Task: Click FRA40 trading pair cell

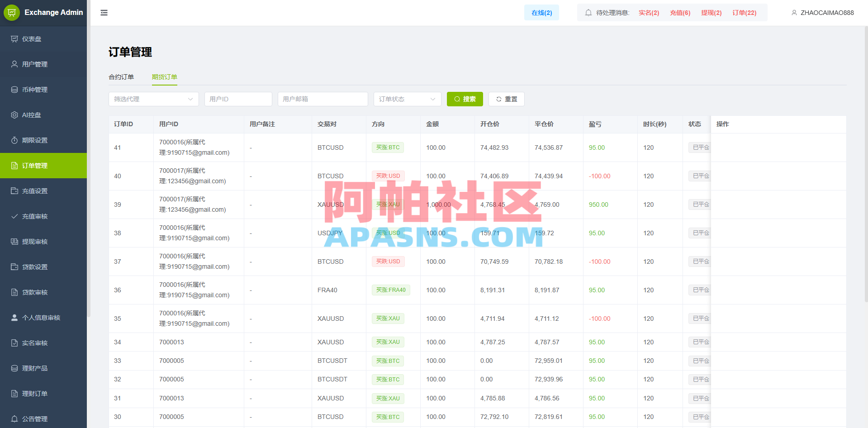Action: click(x=327, y=290)
